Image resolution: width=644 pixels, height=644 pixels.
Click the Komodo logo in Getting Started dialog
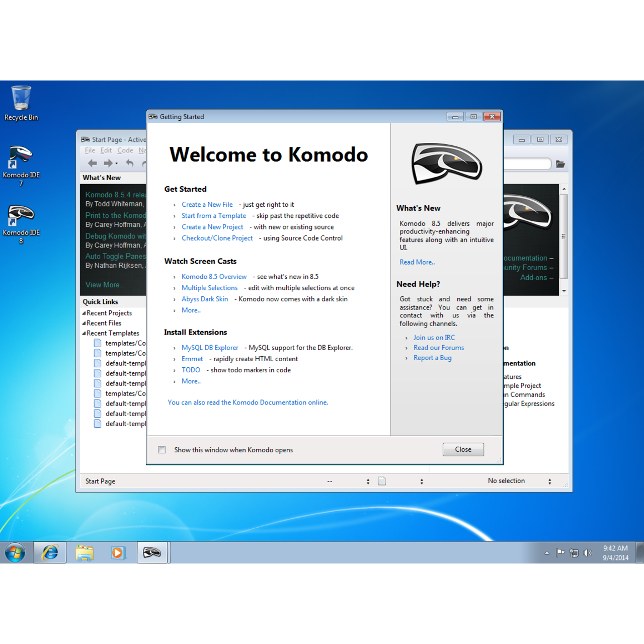[x=446, y=164]
